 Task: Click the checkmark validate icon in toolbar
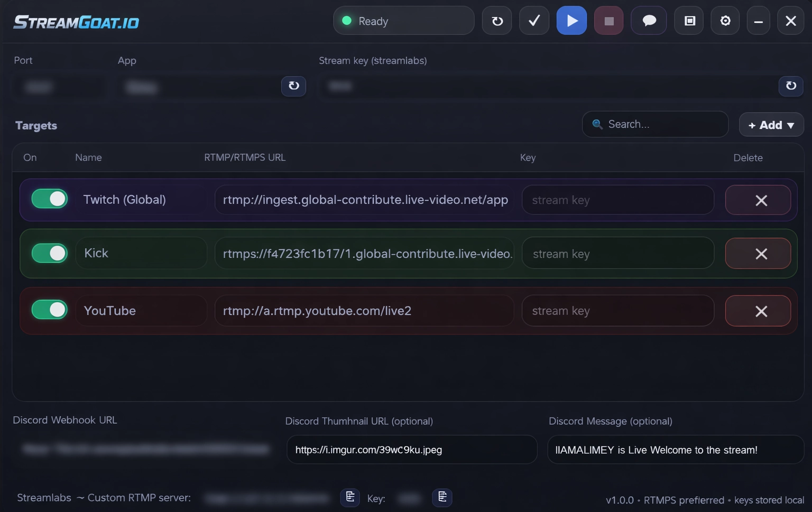[534, 21]
